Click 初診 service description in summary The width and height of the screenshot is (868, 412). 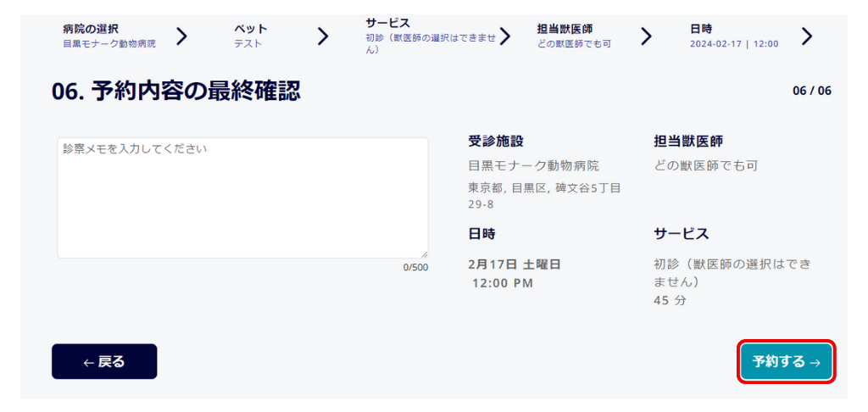point(732,273)
